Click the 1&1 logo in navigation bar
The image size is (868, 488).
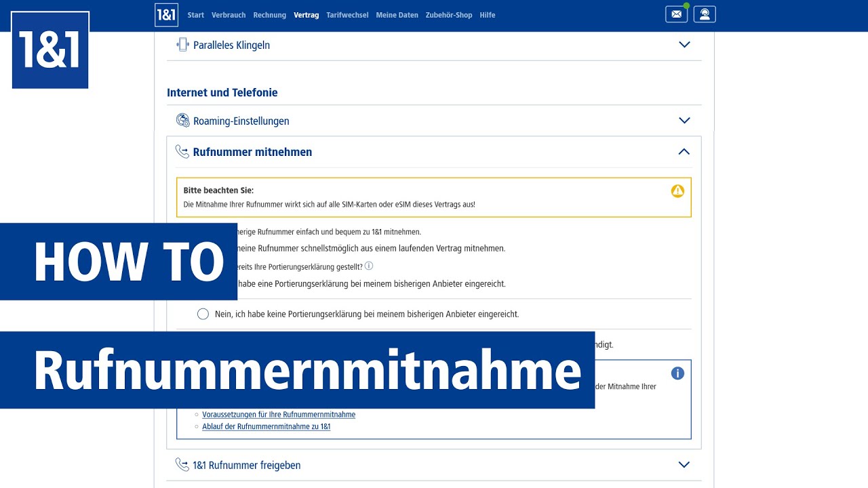pyautogui.click(x=166, y=15)
